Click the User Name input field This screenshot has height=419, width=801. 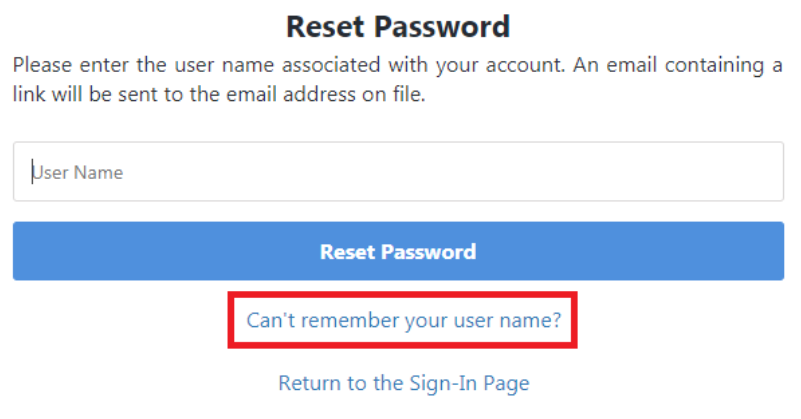tap(398, 172)
